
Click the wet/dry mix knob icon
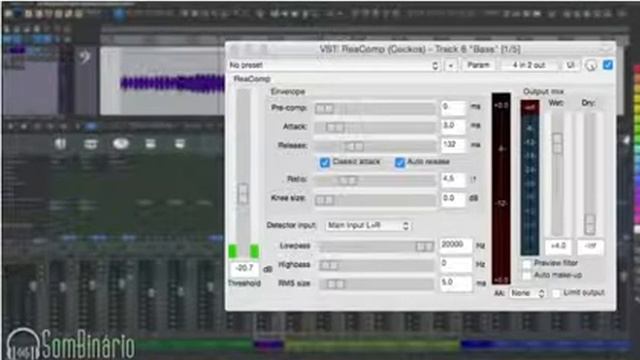[591, 65]
